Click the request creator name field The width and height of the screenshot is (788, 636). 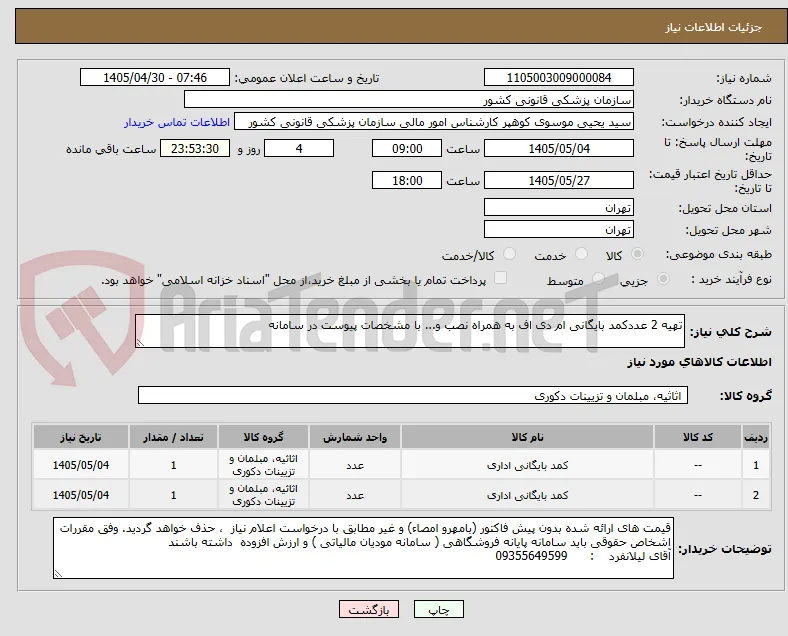[434, 122]
